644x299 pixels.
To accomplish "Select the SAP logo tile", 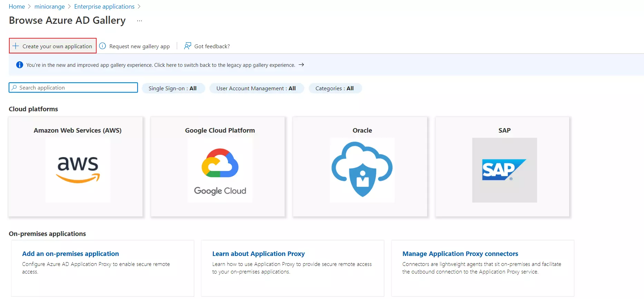I will point(504,170).
